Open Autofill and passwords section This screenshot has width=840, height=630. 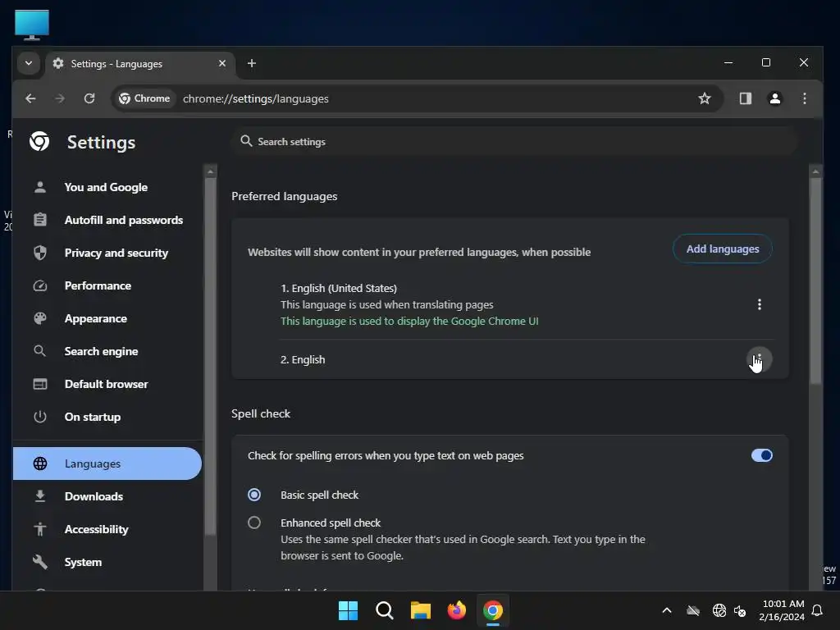click(x=107, y=220)
